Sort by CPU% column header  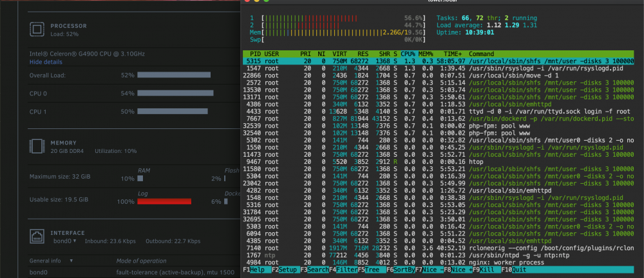pos(408,54)
